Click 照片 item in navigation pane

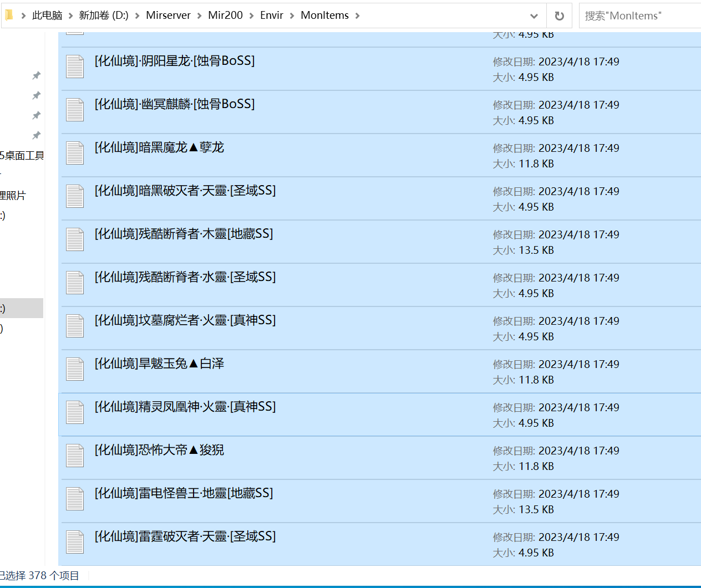coord(13,196)
